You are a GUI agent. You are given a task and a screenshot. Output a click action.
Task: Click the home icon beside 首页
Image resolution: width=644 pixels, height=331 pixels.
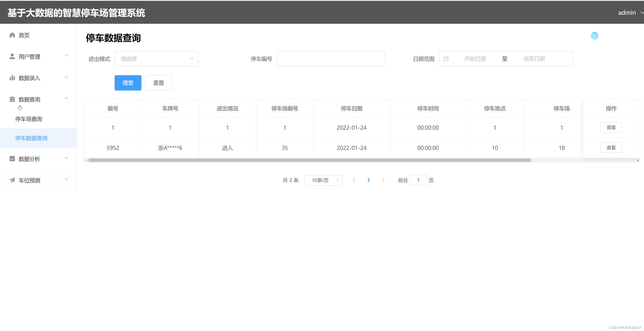[12, 35]
